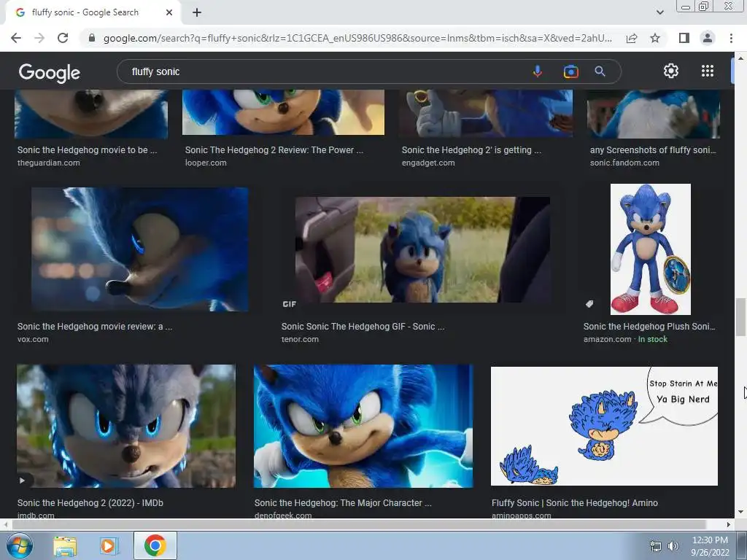Click the vertical scrollbar down arrow
This screenshot has height=560, width=747.
(x=740, y=513)
